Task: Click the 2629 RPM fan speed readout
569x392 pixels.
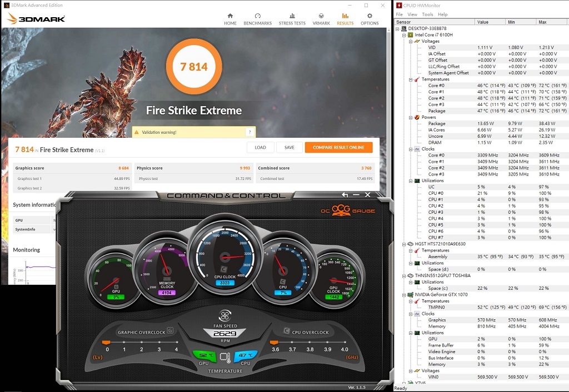Action: pos(224,334)
